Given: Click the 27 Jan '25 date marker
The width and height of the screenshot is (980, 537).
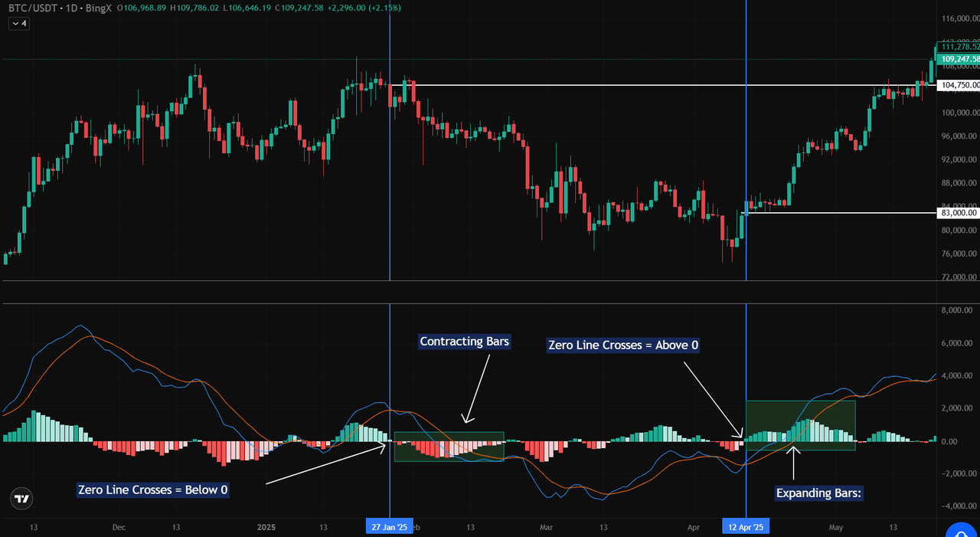Looking at the screenshot, I should 390,527.
